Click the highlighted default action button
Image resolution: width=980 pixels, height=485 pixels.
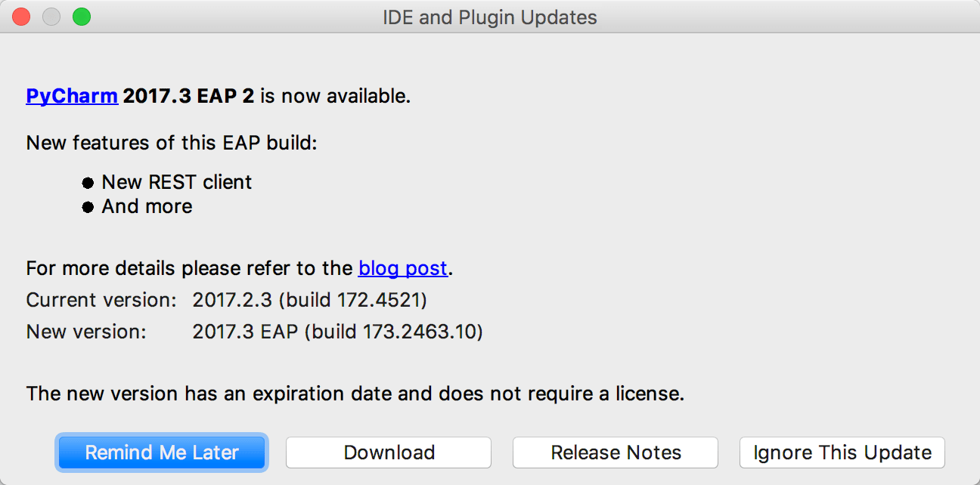tap(161, 452)
